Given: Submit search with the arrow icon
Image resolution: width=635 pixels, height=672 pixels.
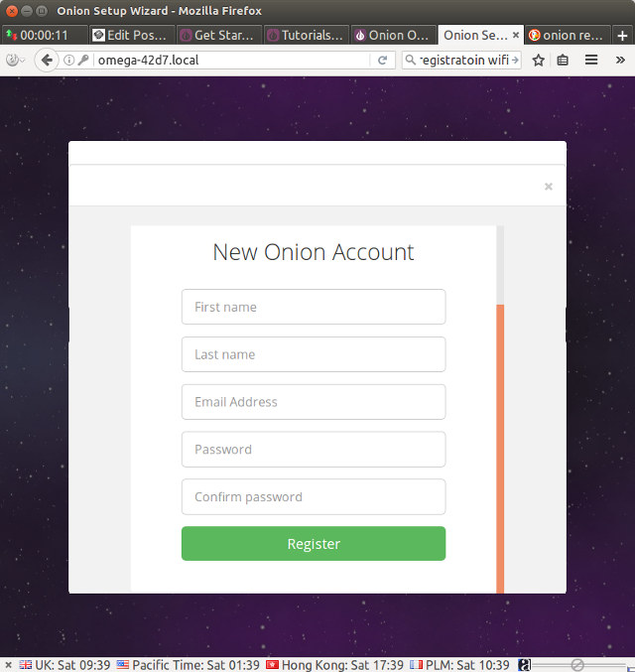Looking at the screenshot, I should (x=515, y=60).
